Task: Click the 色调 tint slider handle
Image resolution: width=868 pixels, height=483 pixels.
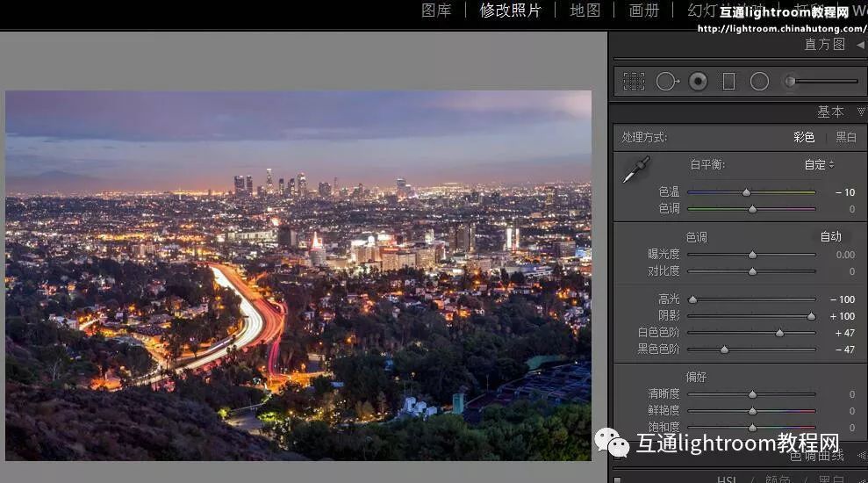Action: (x=752, y=209)
